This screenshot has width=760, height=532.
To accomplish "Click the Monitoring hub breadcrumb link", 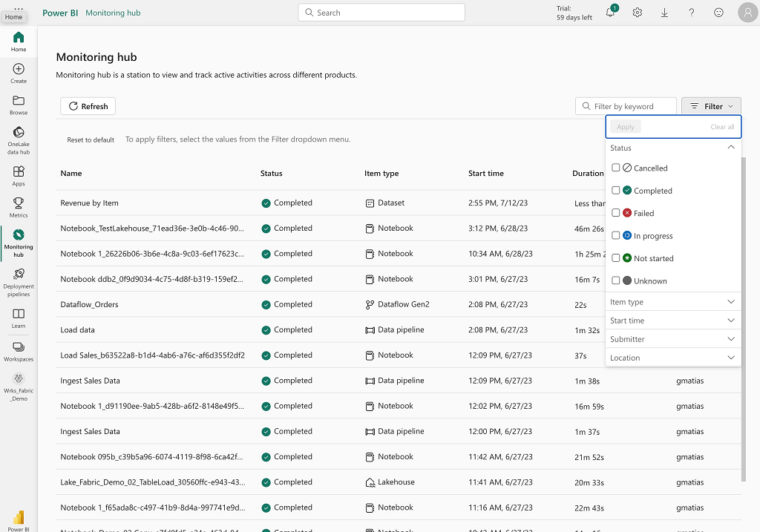I will (x=113, y=13).
